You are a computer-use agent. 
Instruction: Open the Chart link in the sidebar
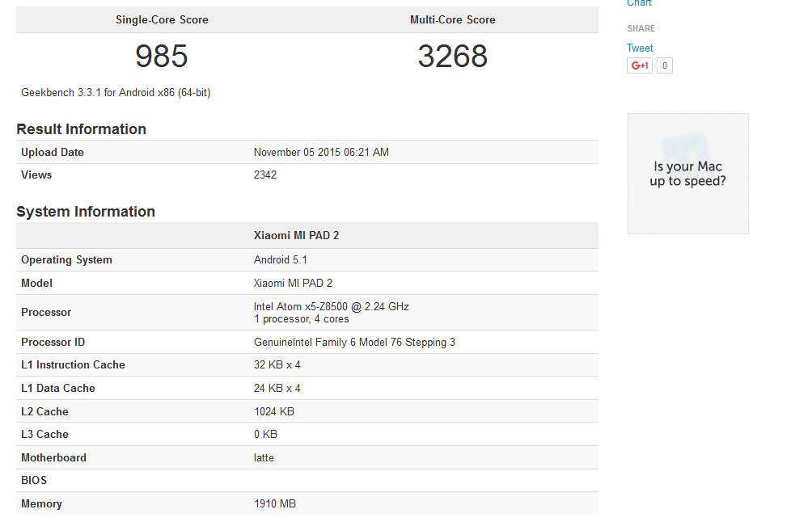pyautogui.click(x=639, y=3)
